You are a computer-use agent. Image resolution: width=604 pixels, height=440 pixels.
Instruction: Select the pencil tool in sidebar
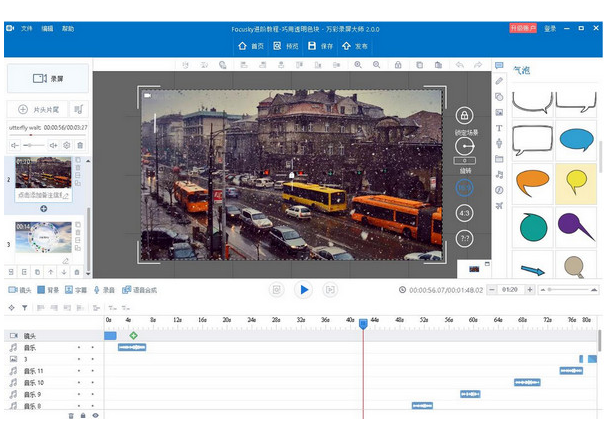499,81
